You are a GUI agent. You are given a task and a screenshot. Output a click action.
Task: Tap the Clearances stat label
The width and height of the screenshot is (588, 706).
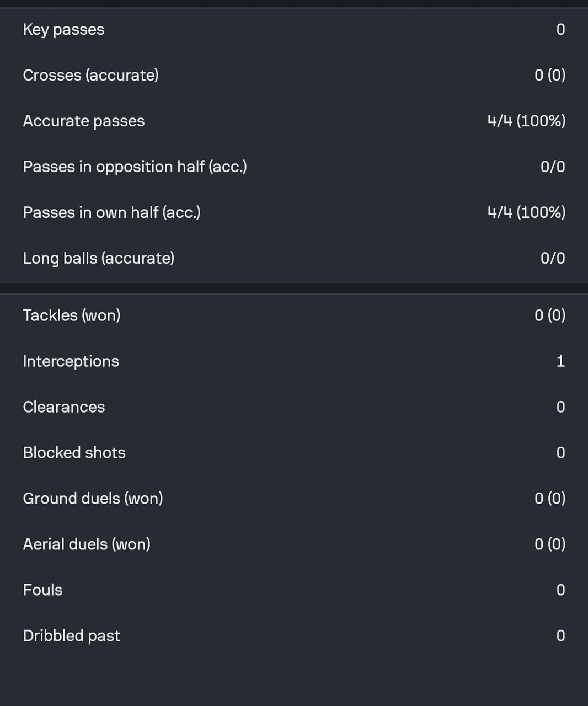(x=63, y=407)
